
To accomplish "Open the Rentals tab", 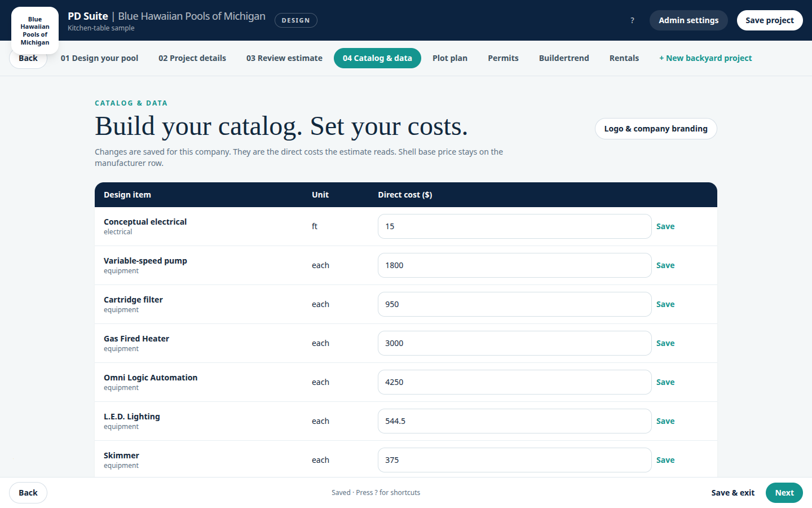I will (624, 58).
